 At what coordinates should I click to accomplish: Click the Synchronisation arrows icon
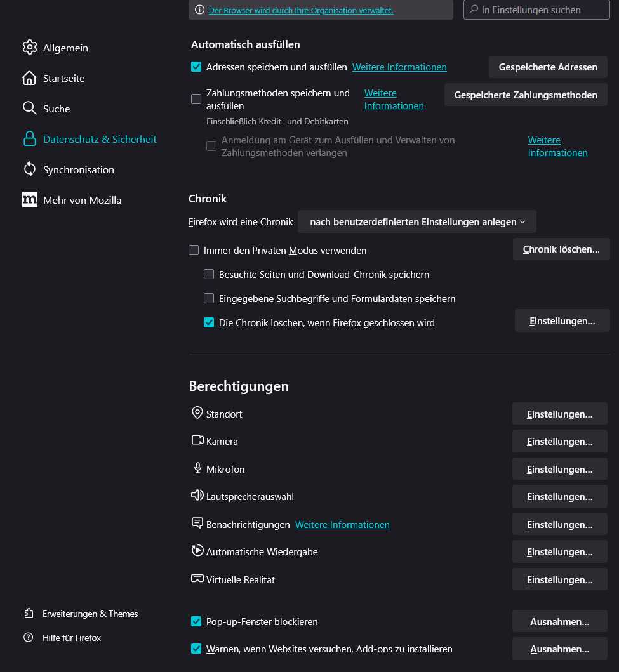click(x=29, y=169)
